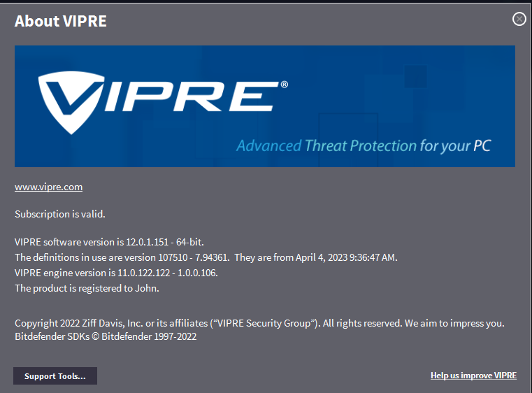Click the About VIPRE title heading
The image size is (532, 393).
click(61, 21)
